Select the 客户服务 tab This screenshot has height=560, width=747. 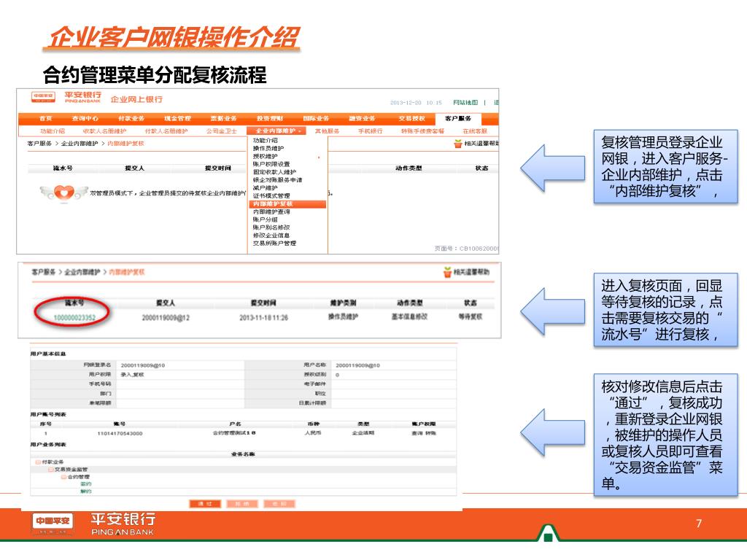[458, 119]
